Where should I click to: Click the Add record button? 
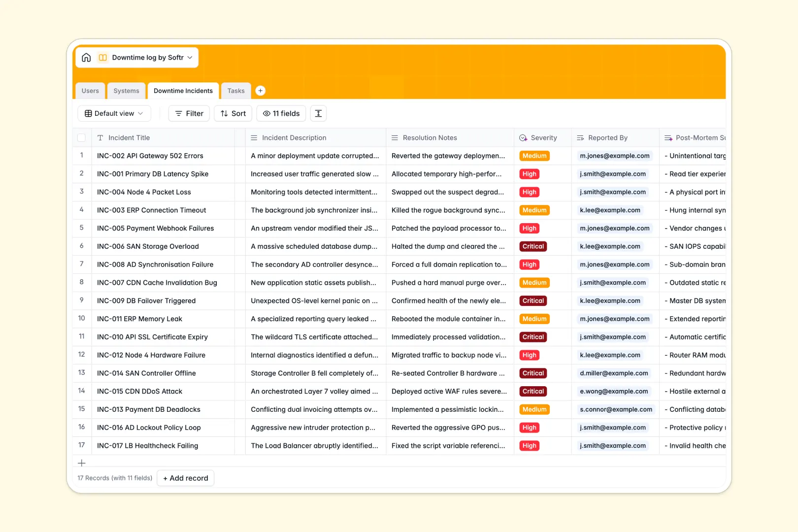tap(185, 478)
